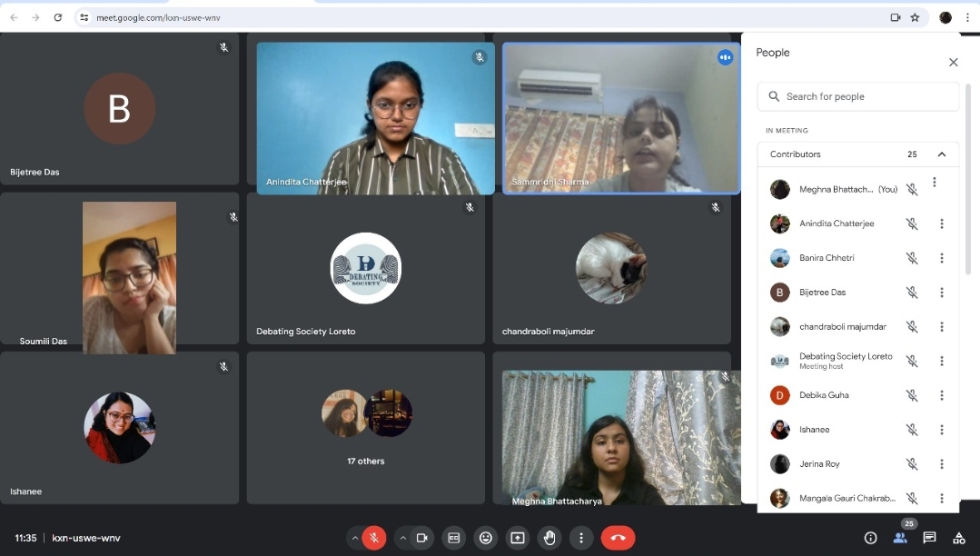Open the emoji reactions picker
Image resolution: width=980 pixels, height=556 pixels.
(486, 538)
